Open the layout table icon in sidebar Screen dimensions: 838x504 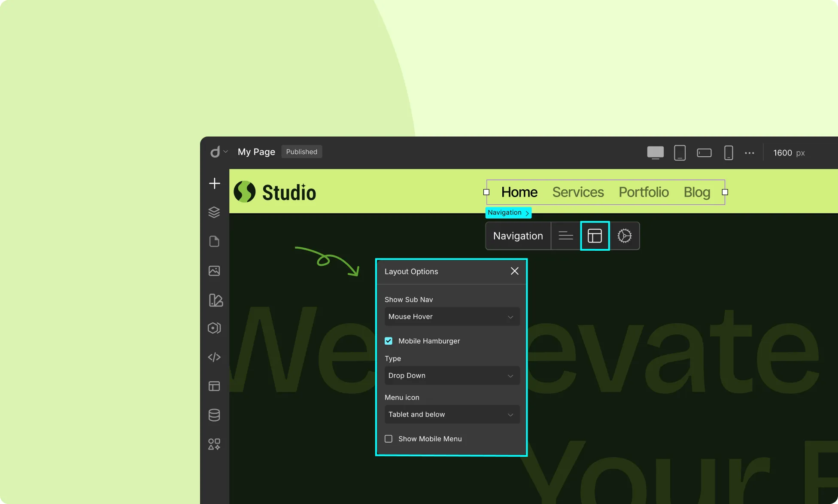coord(214,386)
